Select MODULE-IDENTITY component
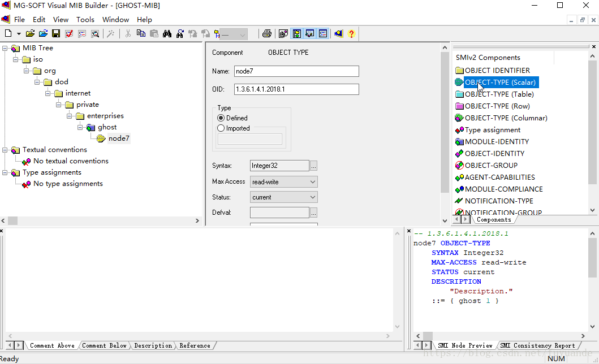This screenshot has width=599, height=364. pos(497,141)
